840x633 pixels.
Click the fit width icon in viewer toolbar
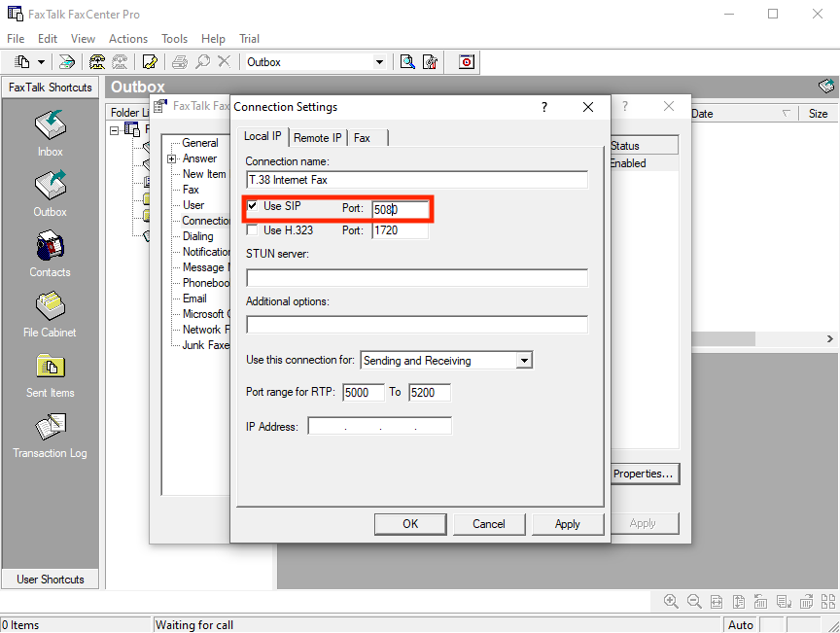coord(717,601)
